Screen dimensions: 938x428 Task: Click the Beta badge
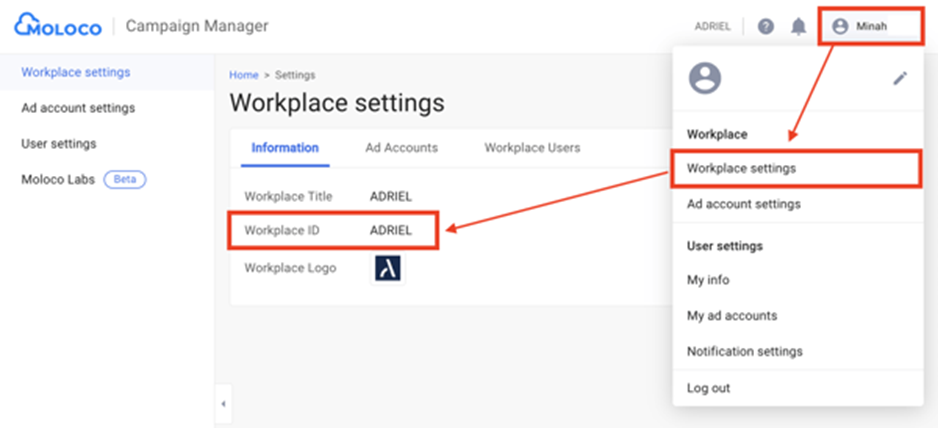(x=125, y=180)
